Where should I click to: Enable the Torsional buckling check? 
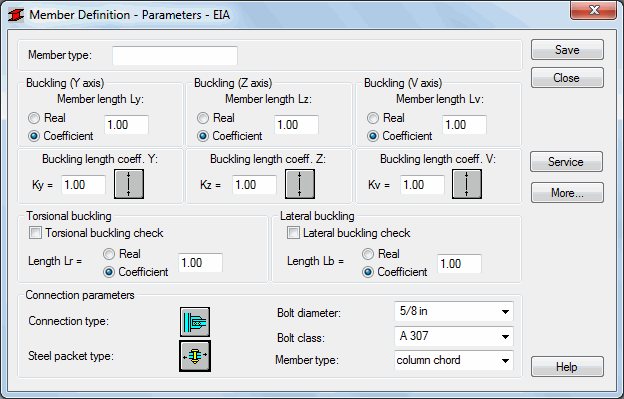35,233
